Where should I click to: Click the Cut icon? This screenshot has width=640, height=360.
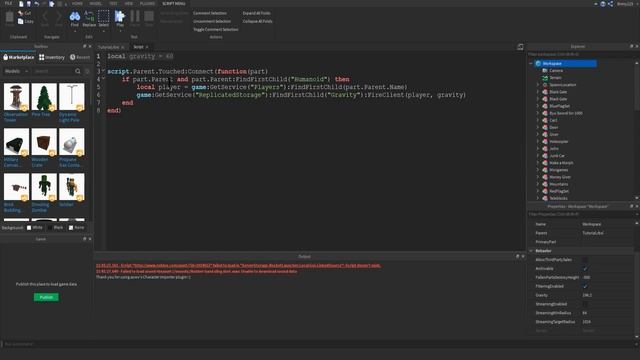click(x=20, y=13)
